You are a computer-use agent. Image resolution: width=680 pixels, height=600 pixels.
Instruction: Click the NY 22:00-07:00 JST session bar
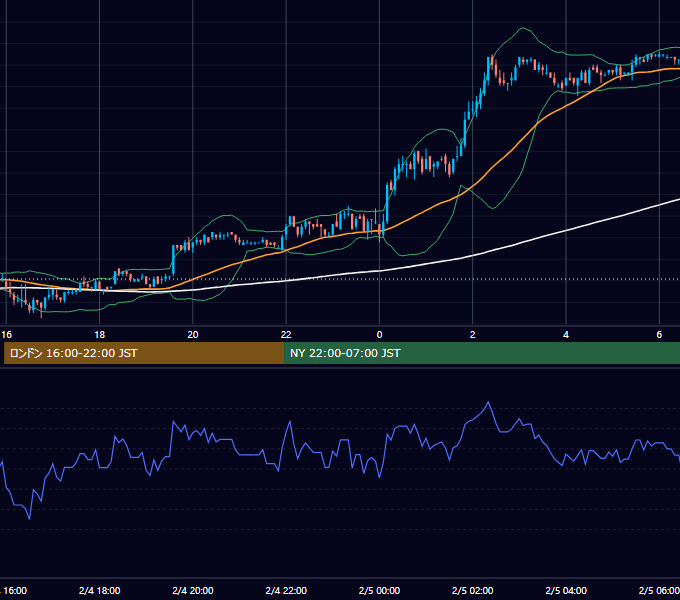click(482, 353)
